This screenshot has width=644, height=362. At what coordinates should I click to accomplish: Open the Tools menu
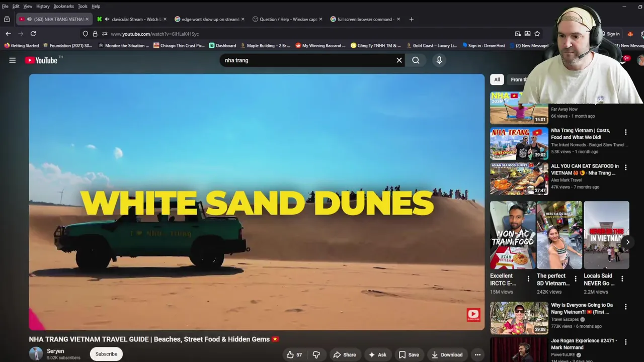pos(83,6)
